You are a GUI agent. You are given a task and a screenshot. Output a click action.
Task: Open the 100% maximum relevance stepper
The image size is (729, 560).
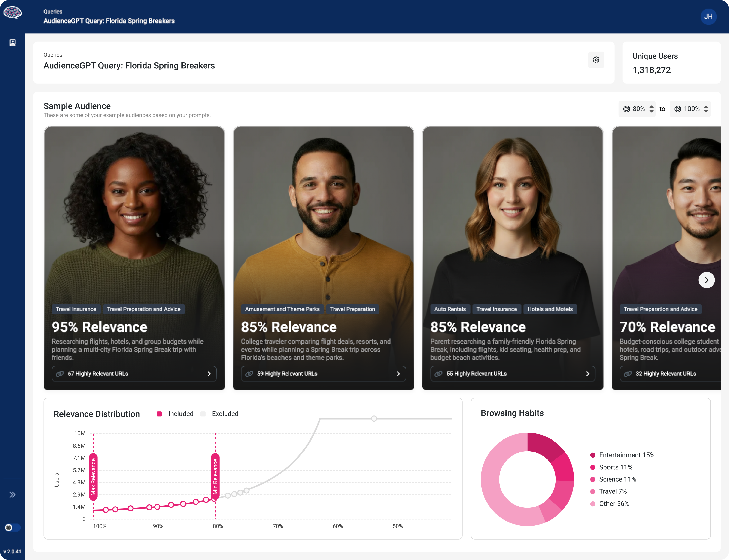pos(706,109)
